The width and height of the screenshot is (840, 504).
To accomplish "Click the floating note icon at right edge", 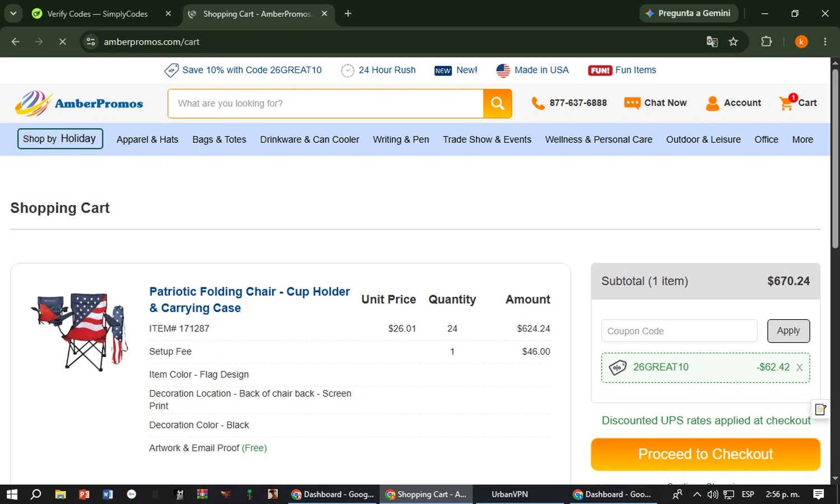I will tap(820, 409).
